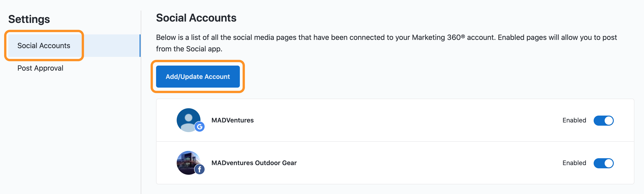This screenshot has height=194, width=644.
Task: Open the MADventures Outdoor Gear storefront photo
Action: point(189,163)
